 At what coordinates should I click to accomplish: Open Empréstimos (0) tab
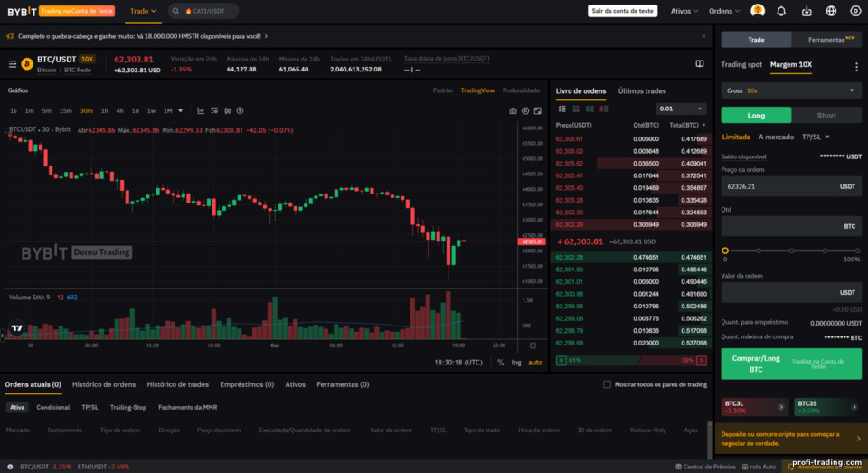[247, 384]
